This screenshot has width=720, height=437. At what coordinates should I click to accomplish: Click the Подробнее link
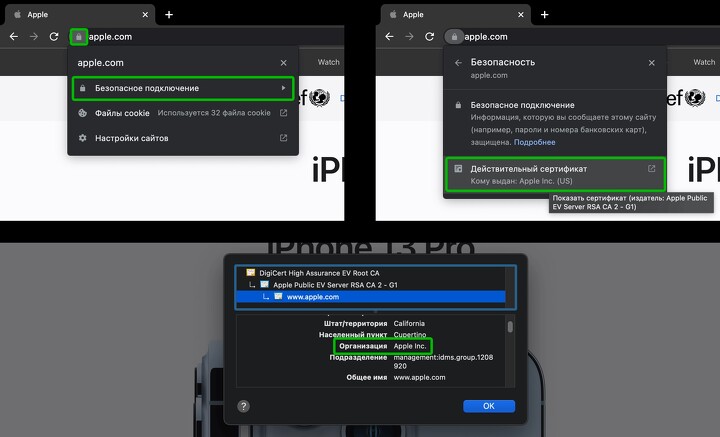pyautogui.click(x=534, y=142)
